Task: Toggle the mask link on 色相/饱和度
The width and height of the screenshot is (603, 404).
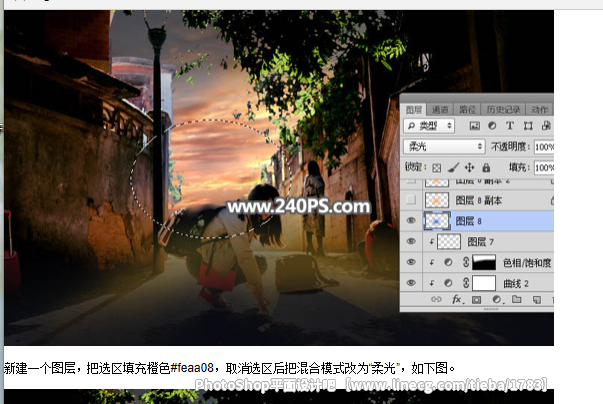Action: point(466,262)
